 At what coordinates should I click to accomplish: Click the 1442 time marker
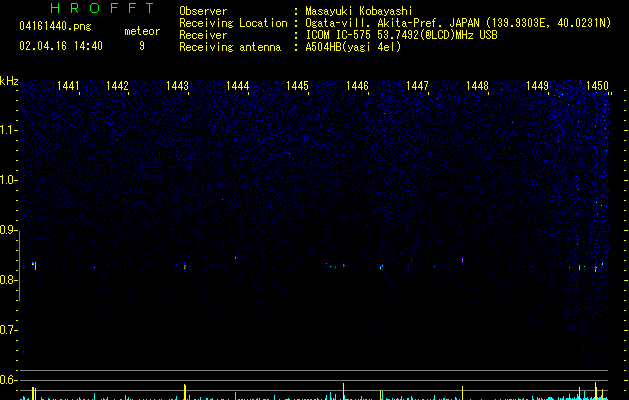[117, 86]
